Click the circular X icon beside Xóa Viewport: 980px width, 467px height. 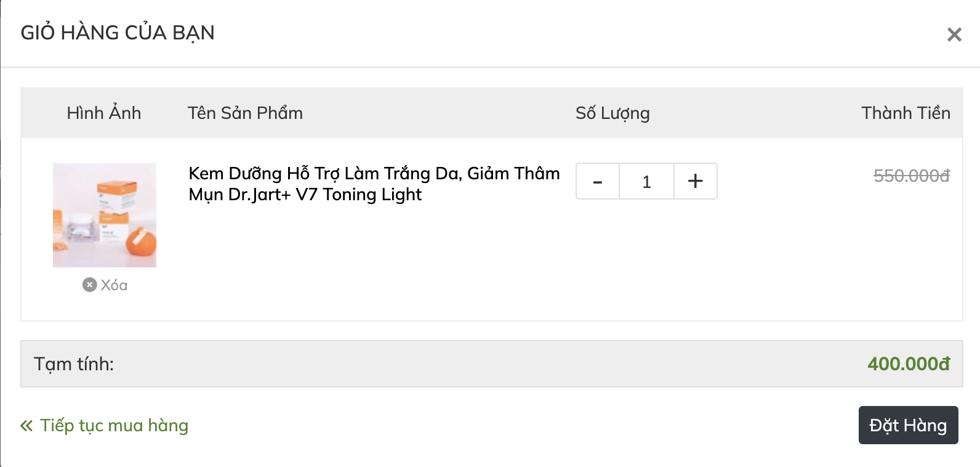[x=90, y=285]
